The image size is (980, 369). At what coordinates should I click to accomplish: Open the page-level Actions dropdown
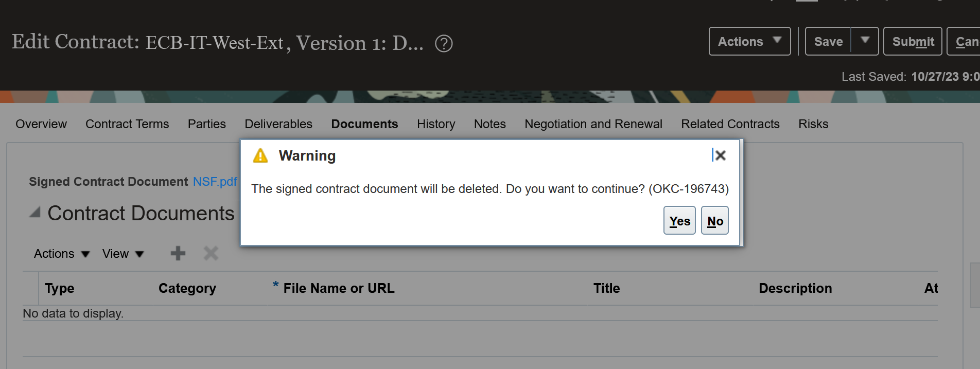[749, 41]
